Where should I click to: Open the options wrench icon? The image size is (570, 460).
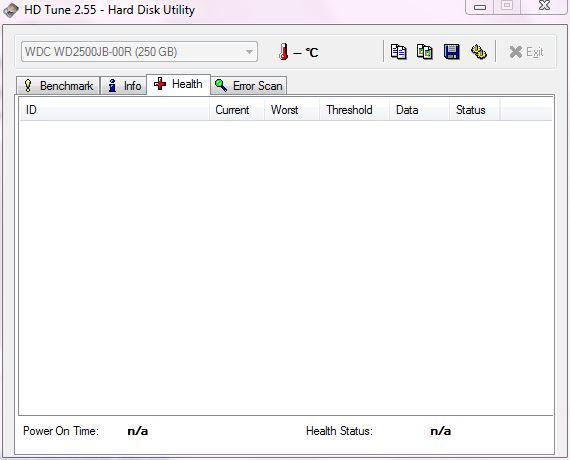coord(479,52)
